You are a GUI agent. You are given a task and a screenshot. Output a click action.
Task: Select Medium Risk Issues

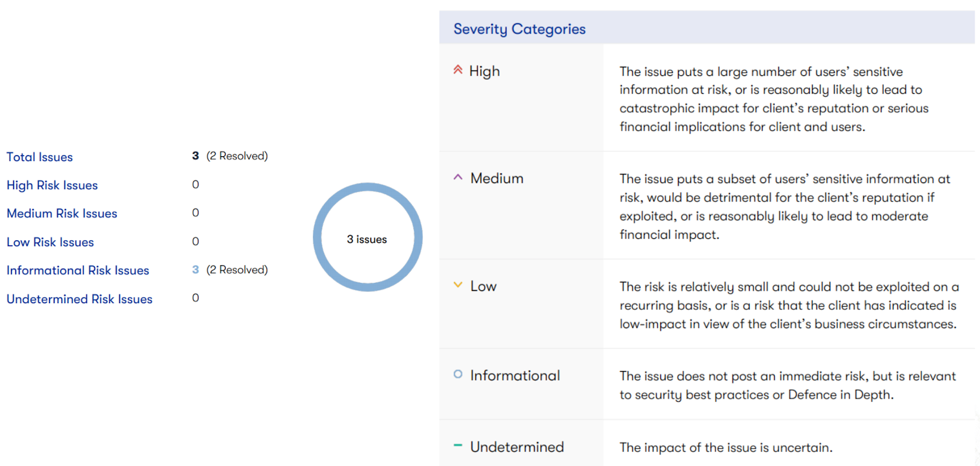(x=62, y=213)
